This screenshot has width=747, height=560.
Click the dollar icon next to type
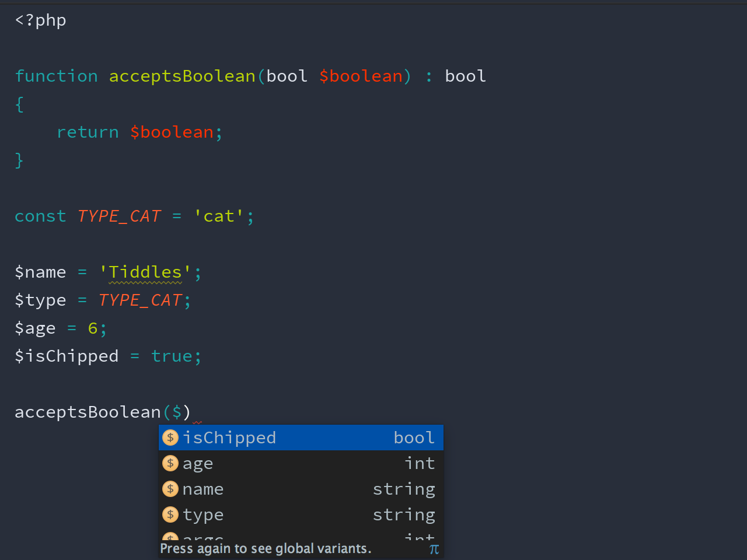[170, 514]
